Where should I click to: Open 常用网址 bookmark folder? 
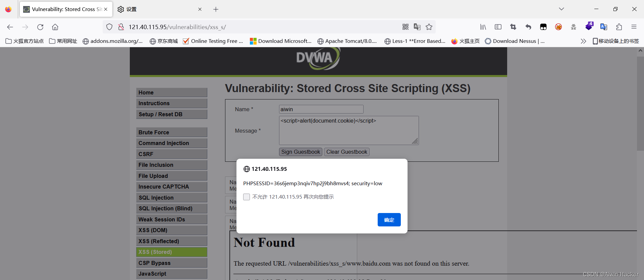[x=63, y=41]
